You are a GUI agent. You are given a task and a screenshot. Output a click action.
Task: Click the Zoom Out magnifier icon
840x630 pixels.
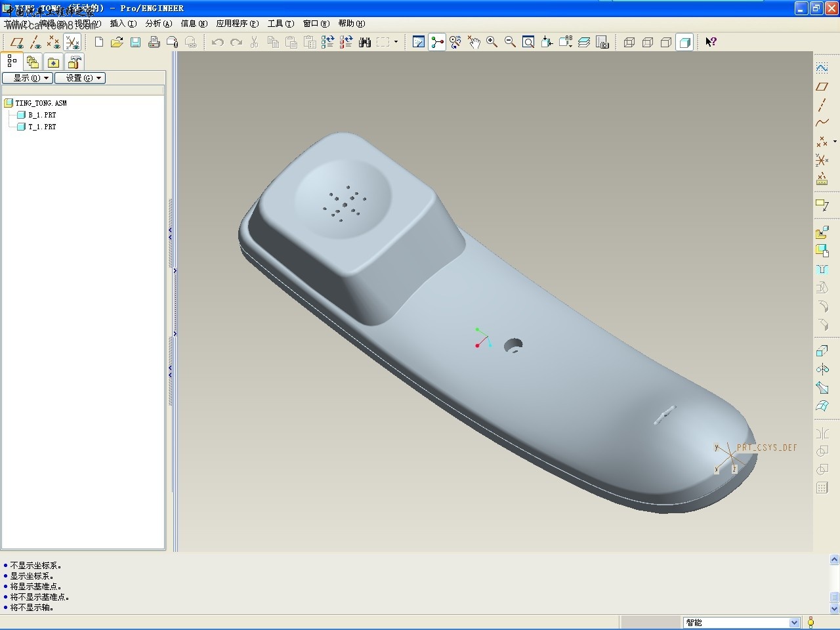(510, 42)
